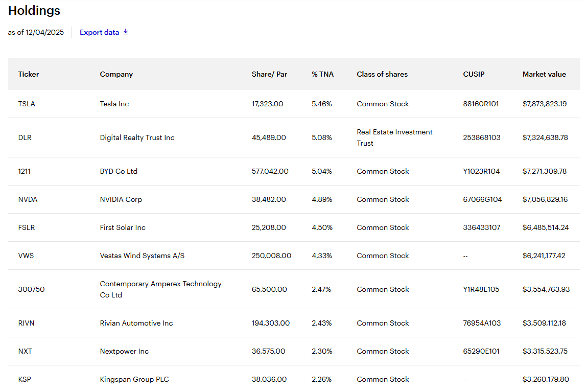The height and width of the screenshot is (392, 587).
Task: Click Tesla market value $7,873,823.19
Action: [545, 104]
